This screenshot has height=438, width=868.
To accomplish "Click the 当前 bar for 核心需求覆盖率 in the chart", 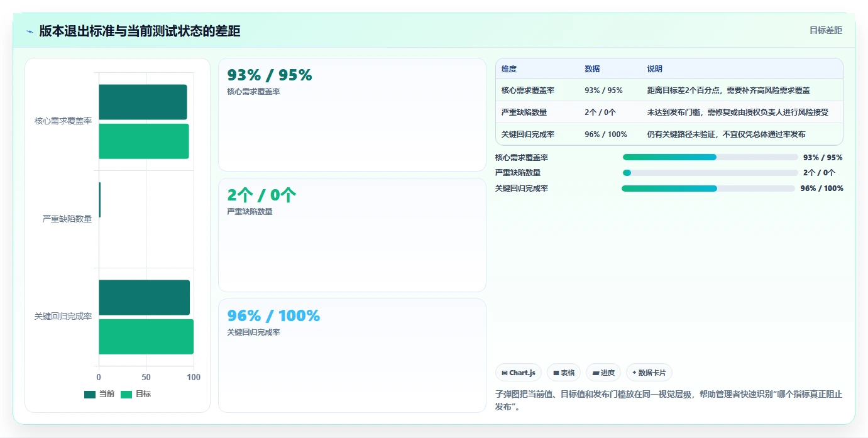I will point(143,102).
